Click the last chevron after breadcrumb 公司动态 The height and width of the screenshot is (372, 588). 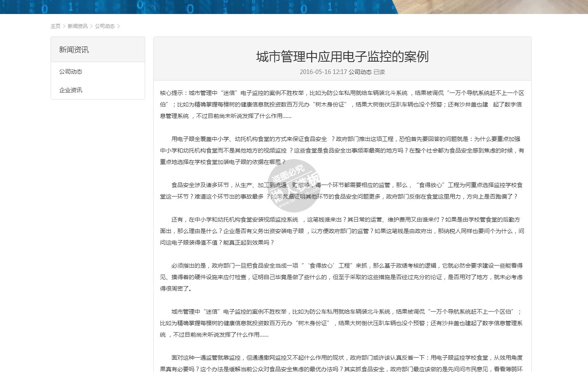pos(118,26)
